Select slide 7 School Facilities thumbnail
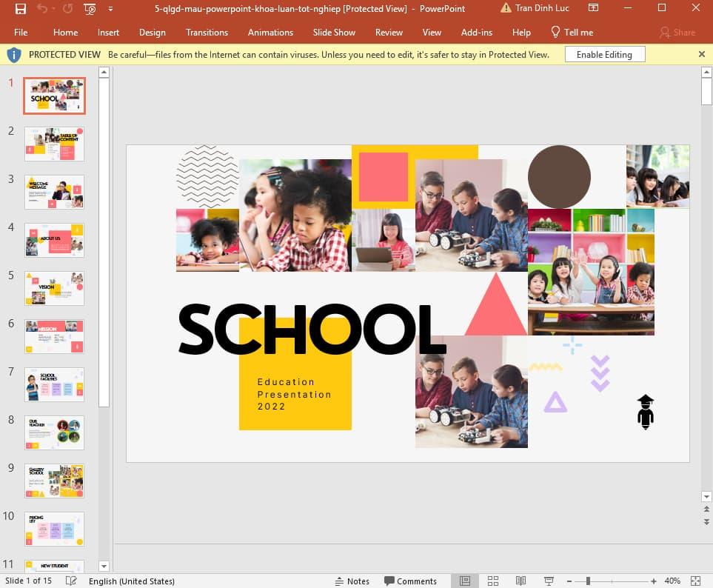 [54, 385]
